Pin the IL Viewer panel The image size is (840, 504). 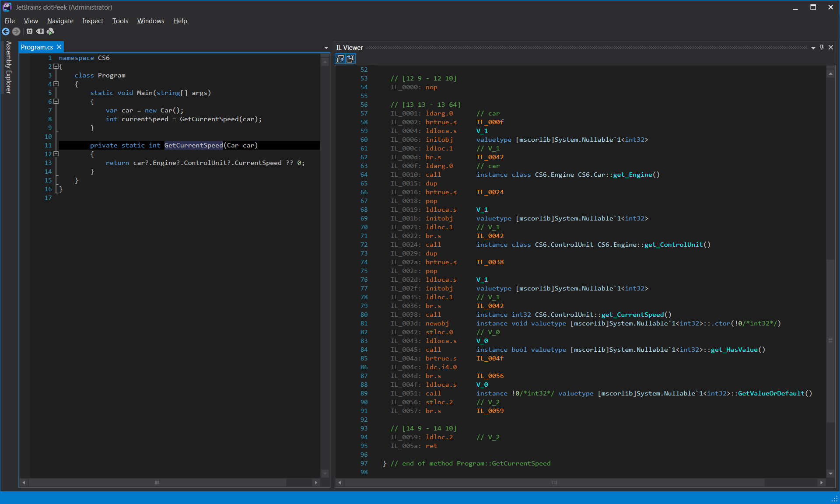822,47
